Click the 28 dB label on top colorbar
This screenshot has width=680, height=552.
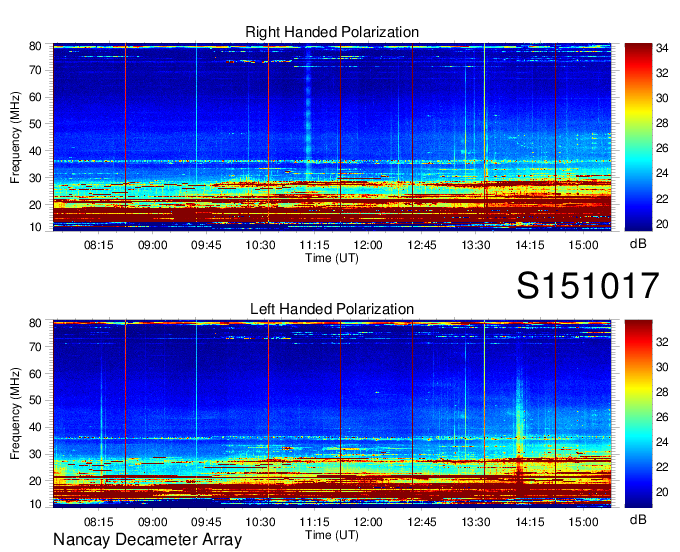pos(662,123)
